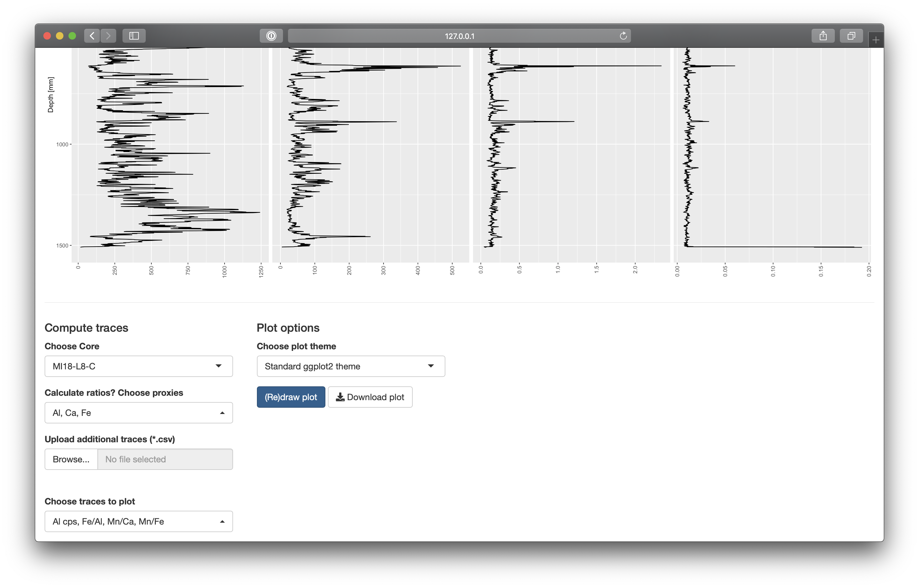Click the Browse file upload button
This screenshot has width=919, height=588.
click(71, 459)
